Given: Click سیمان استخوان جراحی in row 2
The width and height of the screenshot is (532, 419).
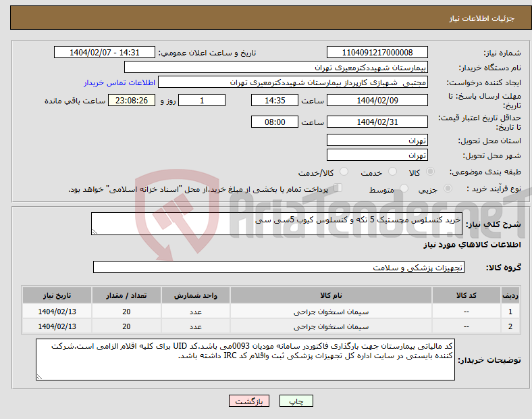Looking at the screenshot, I should [x=331, y=326].
